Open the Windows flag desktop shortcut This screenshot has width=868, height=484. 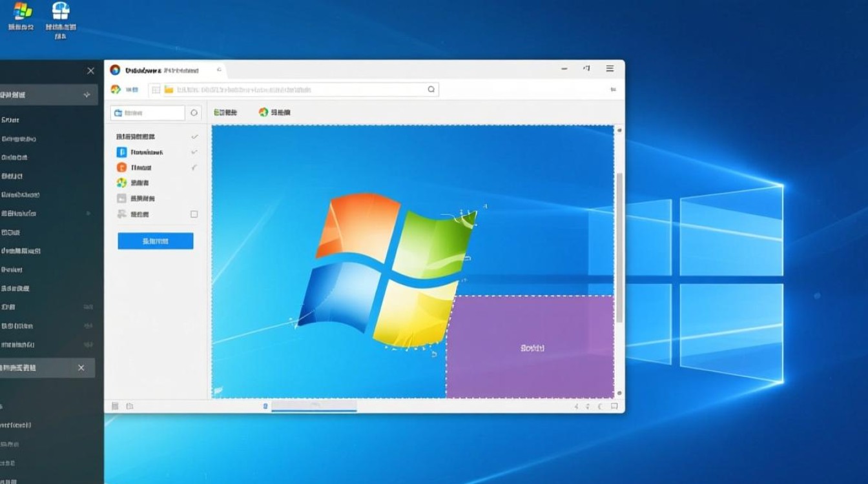tap(23, 12)
